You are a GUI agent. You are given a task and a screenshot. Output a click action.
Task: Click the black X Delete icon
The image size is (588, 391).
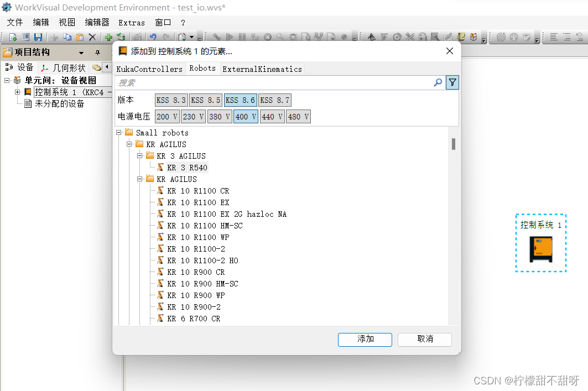click(92, 37)
